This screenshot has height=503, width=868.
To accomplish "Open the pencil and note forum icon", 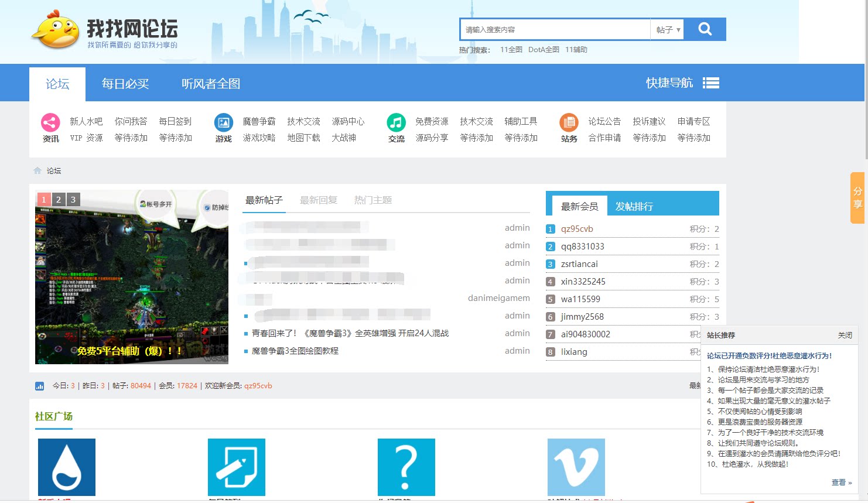I will tap(237, 467).
